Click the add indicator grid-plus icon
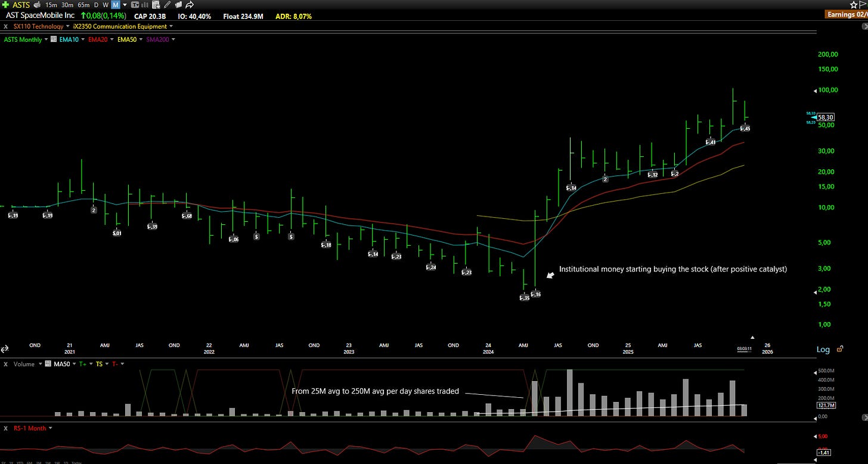 point(156,5)
